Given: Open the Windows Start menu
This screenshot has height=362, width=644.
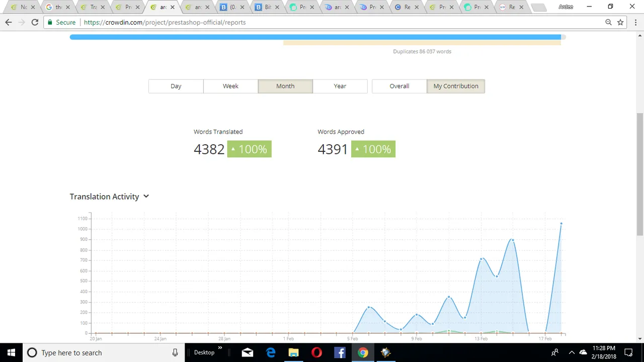Looking at the screenshot, I should coord(11,352).
